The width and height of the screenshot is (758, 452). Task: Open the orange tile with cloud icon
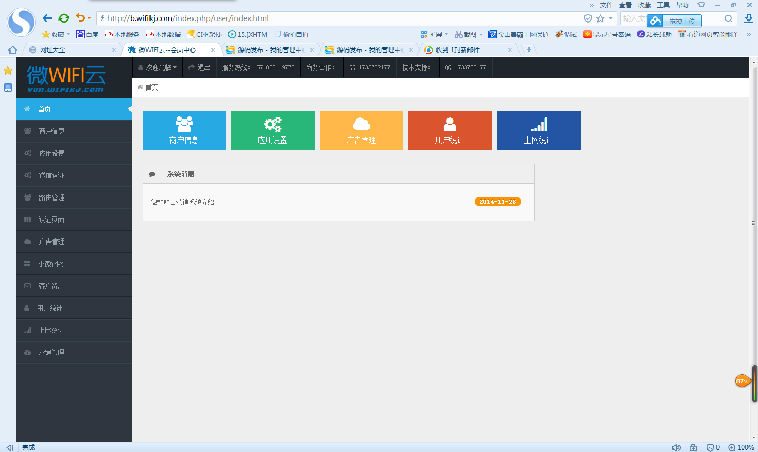[x=361, y=131]
